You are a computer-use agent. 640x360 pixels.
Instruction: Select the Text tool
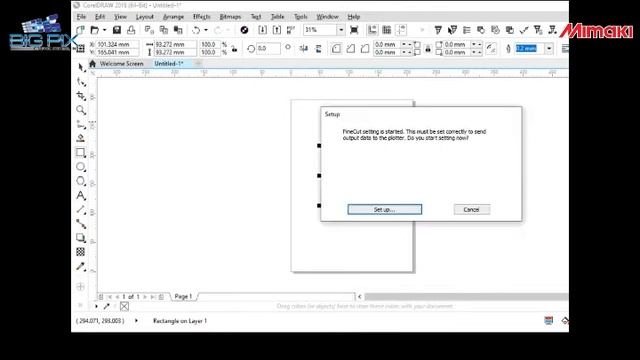[81, 196]
